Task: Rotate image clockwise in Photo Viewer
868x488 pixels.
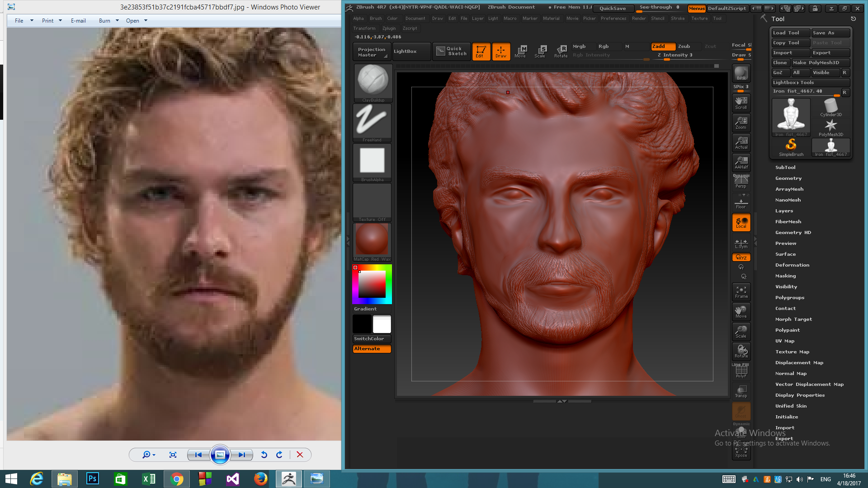Action: pos(279,455)
